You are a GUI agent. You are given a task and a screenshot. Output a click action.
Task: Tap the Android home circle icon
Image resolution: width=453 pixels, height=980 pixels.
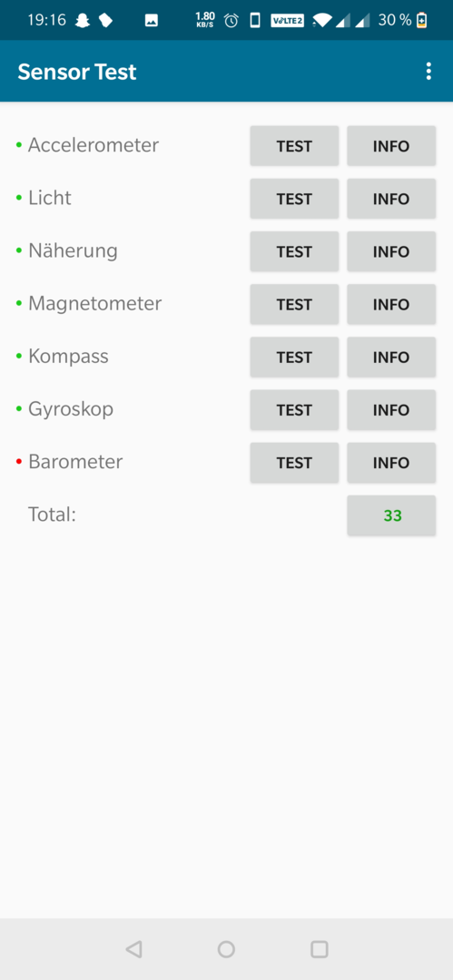pyautogui.click(x=226, y=949)
